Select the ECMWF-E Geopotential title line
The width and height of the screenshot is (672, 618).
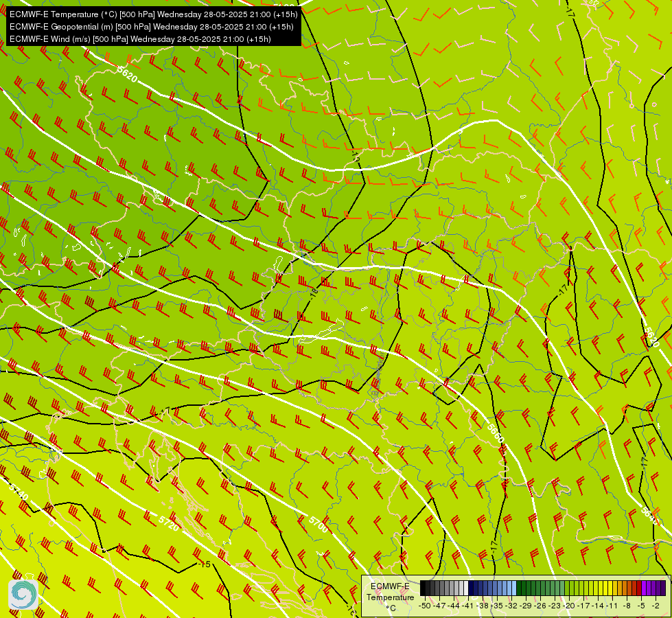(x=151, y=27)
